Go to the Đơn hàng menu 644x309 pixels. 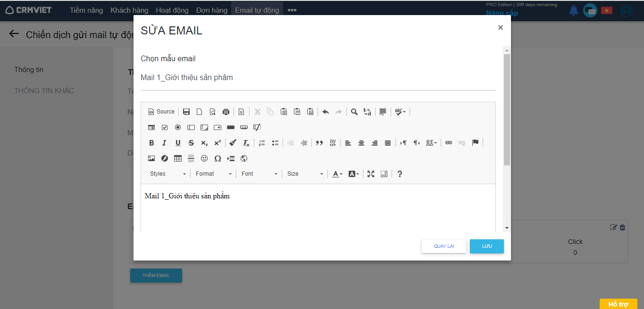click(212, 10)
